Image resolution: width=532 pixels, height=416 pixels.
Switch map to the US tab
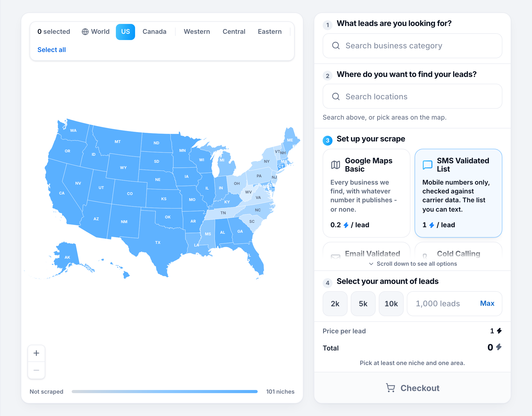coord(125,32)
